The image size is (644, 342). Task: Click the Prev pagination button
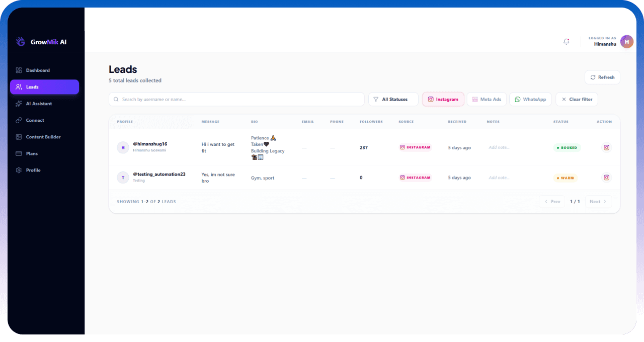552,202
